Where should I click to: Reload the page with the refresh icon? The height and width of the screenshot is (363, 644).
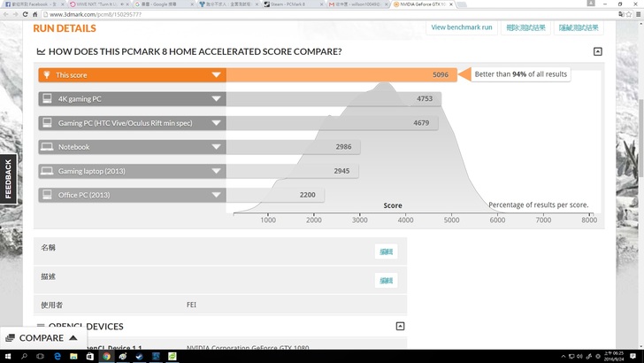coord(25,14)
